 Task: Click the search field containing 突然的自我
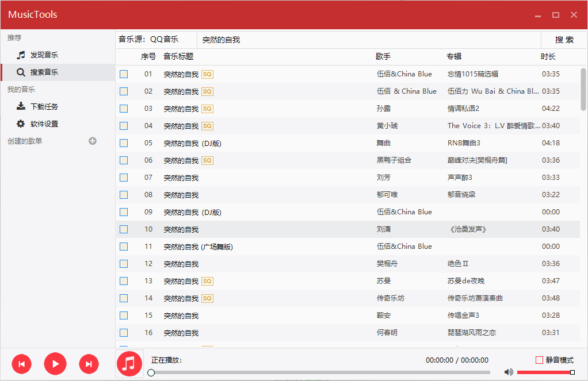[368, 40]
